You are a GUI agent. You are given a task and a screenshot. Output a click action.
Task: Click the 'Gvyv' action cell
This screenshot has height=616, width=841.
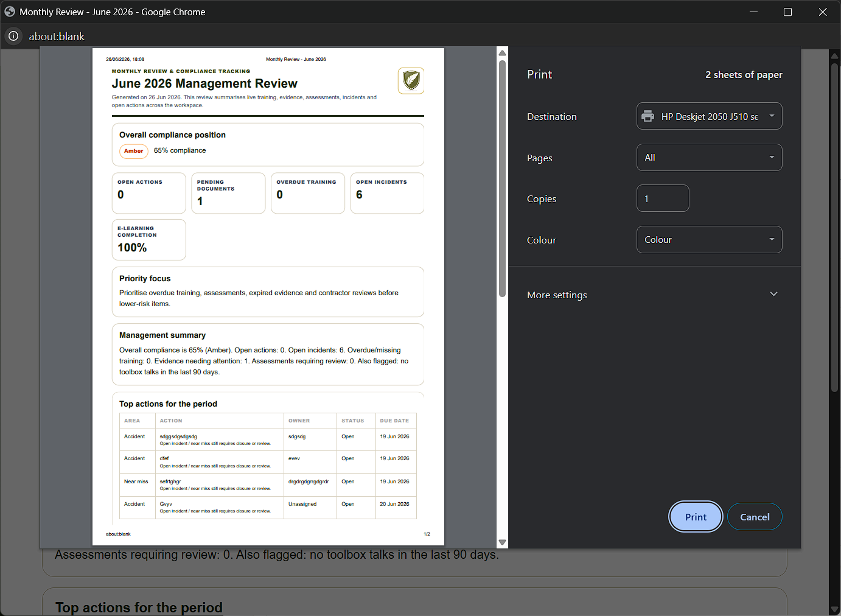[x=220, y=507]
